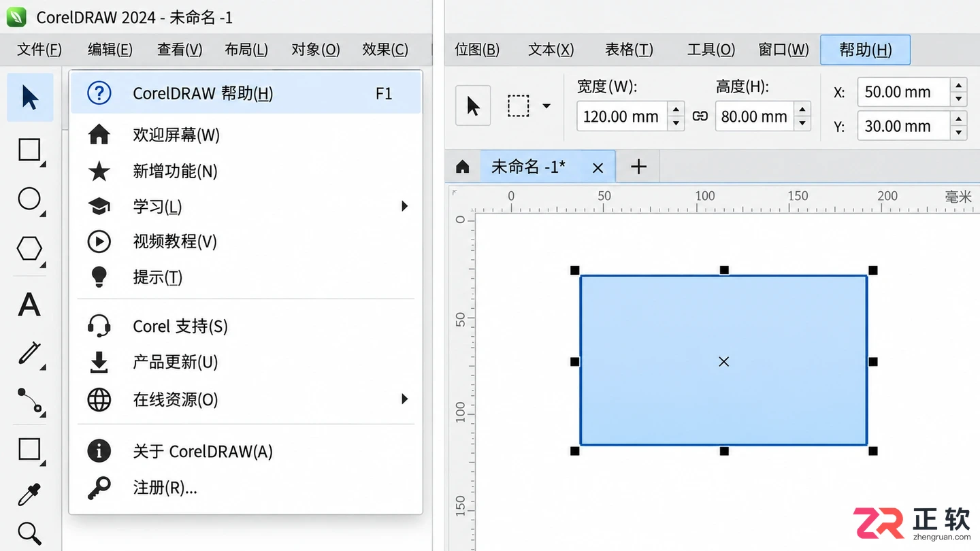Click the dashed rectangle selection icon
This screenshot has width=980, height=551.
point(519,106)
